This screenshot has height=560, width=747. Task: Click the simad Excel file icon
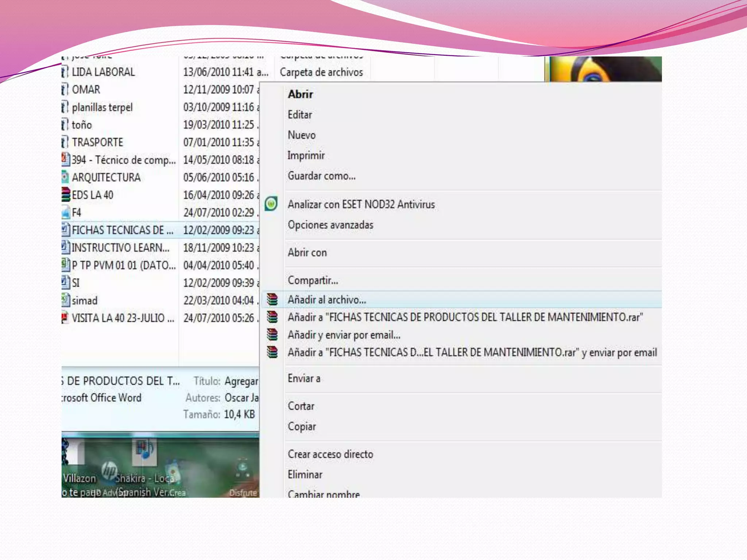(x=66, y=300)
